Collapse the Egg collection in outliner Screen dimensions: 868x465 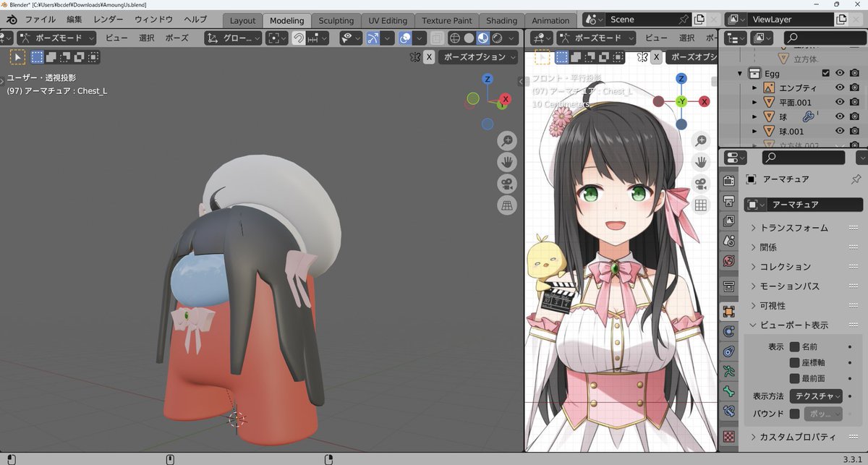739,73
